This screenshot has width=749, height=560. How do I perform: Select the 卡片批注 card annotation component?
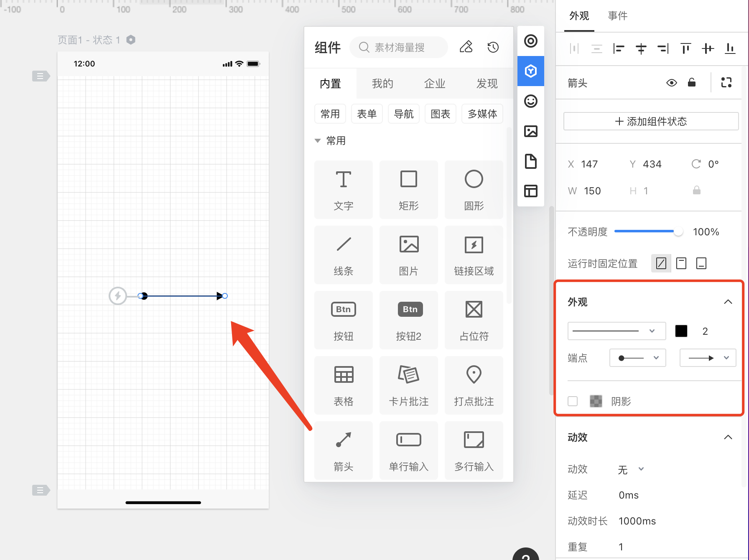[x=409, y=385]
